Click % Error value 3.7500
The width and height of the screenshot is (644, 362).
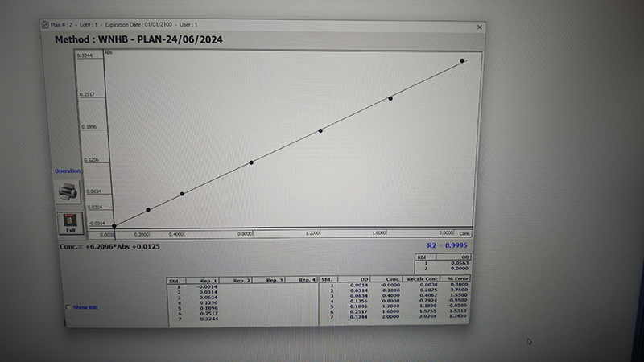point(458,290)
